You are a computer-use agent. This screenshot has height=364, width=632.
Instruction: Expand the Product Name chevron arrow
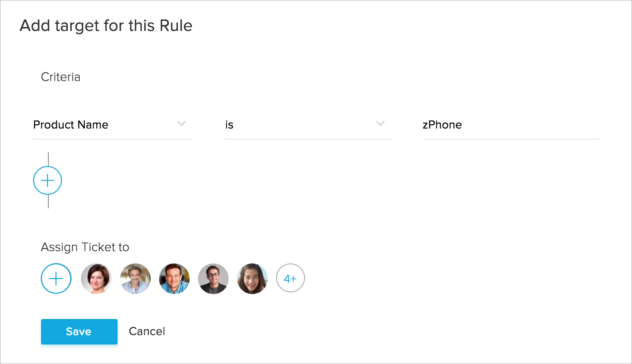182,124
